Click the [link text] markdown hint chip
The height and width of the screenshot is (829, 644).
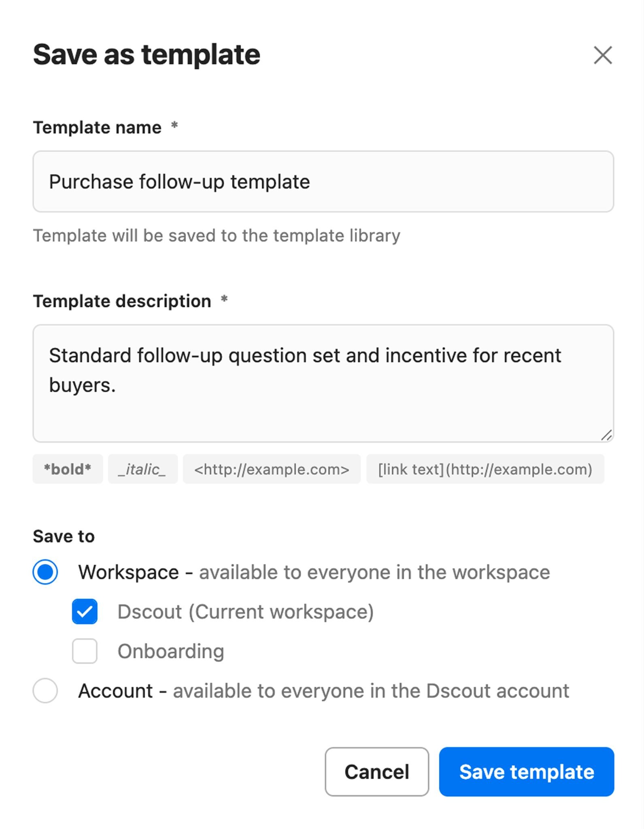(485, 469)
